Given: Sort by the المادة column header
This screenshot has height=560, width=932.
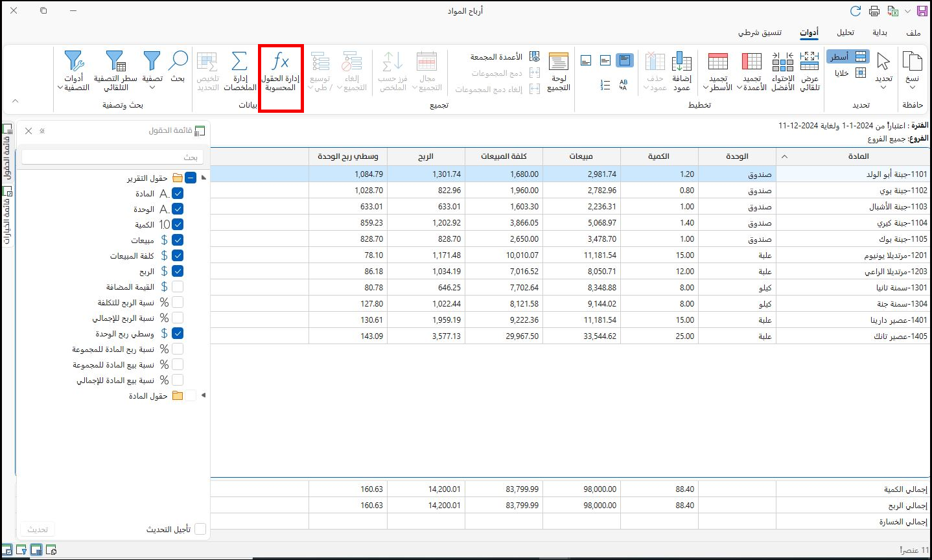Looking at the screenshot, I should [x=854, y=156].
